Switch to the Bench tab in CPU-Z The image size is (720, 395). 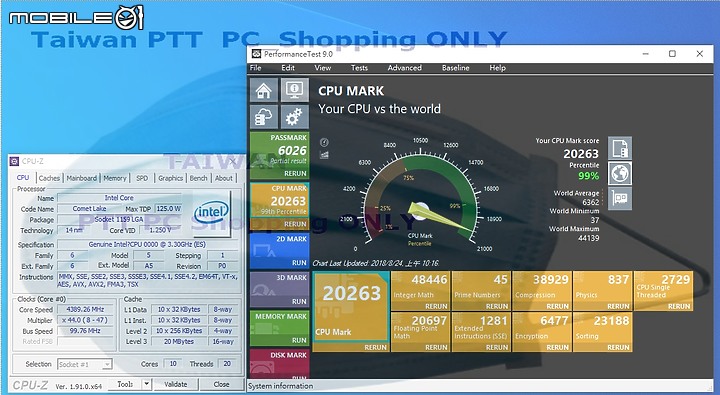click(198, 178)
